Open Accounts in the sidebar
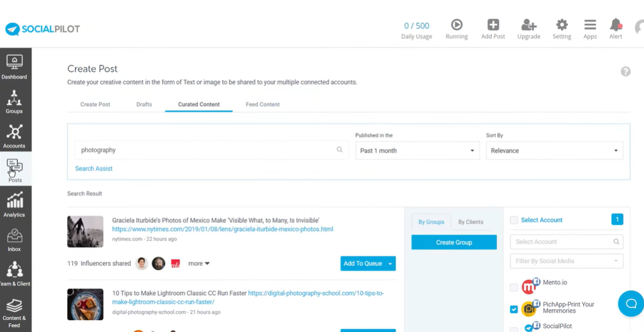Image resolution: width=644 pixels, height=332 pixels. tap(14, 135)
